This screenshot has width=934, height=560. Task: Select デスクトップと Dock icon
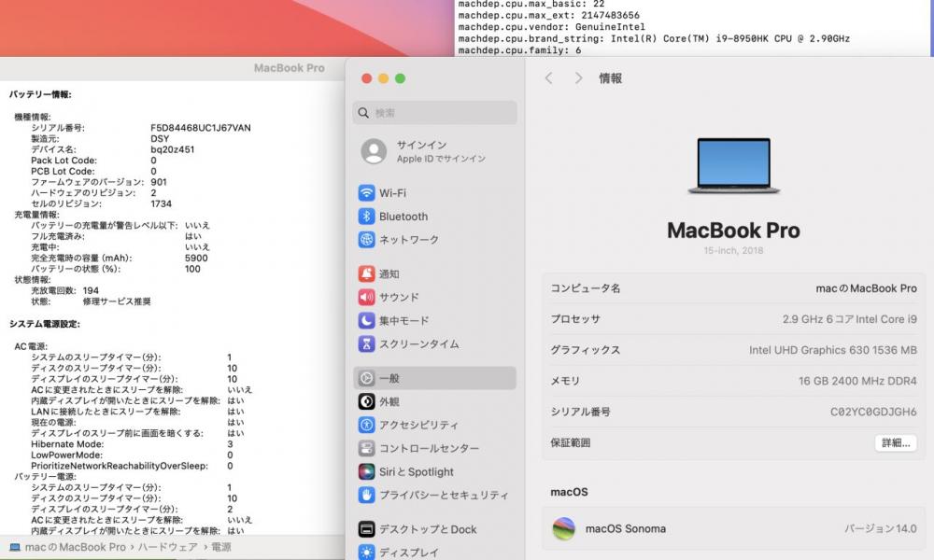366,529
